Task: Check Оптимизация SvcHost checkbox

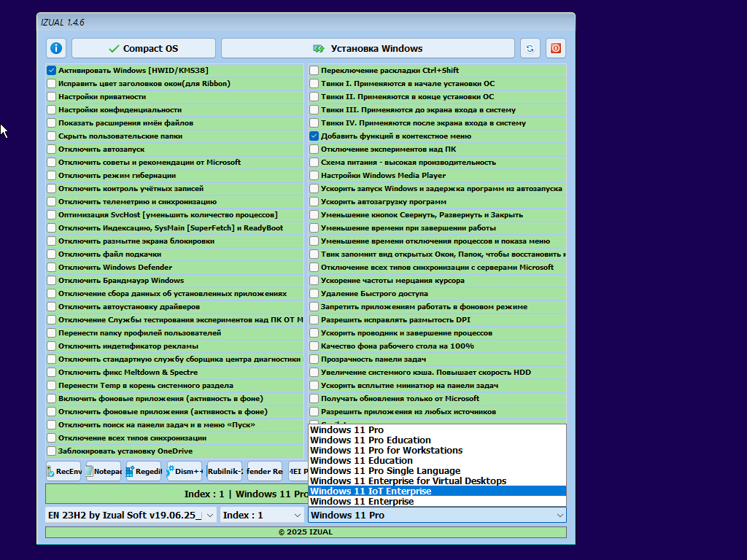Action: [x=52, y=215]
